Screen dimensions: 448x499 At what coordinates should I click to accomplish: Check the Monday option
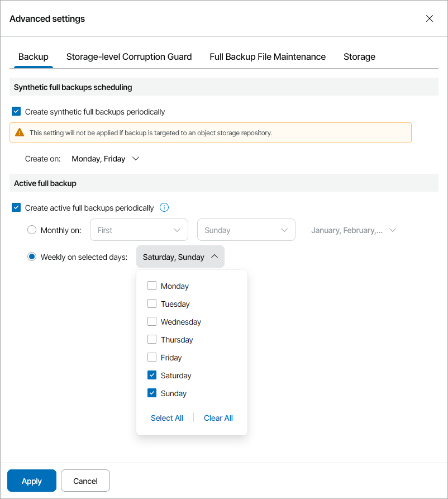coord(152,286)
